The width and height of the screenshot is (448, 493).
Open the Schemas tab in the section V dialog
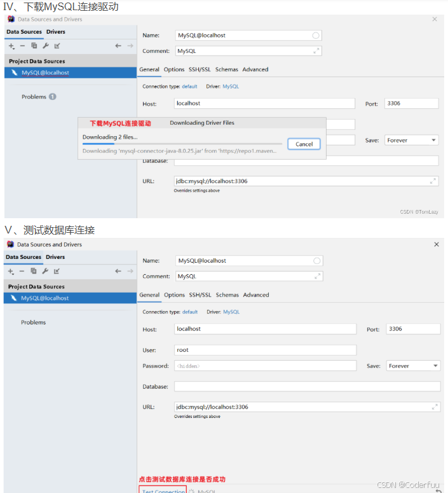pyautogui.click(x=227, y=295)
